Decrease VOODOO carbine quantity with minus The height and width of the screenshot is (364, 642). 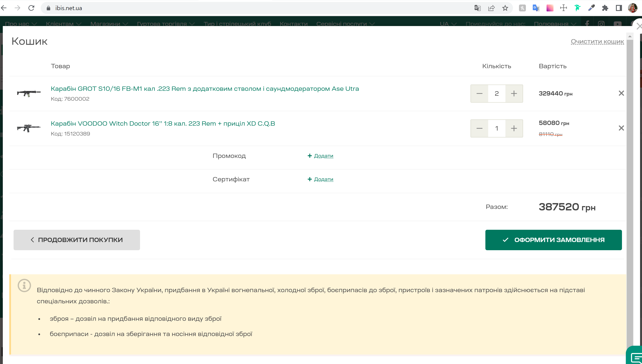coord(479,128)
